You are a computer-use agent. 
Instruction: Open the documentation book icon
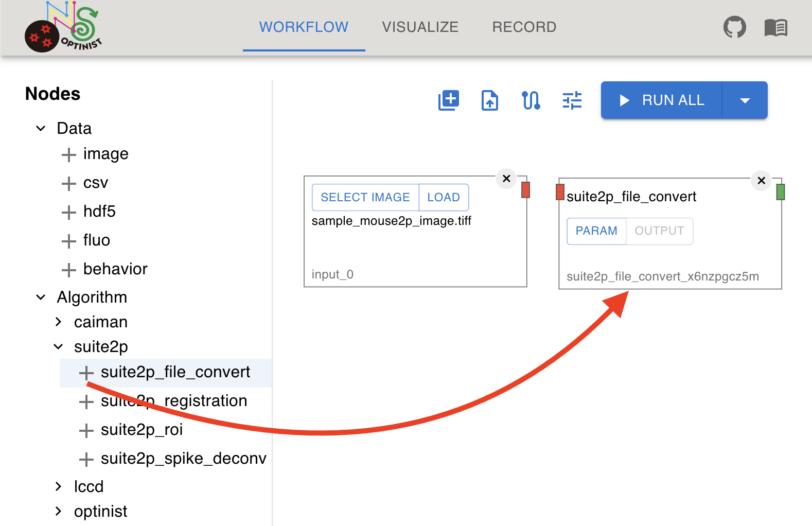pyautogui.click(x=776, y=27)
